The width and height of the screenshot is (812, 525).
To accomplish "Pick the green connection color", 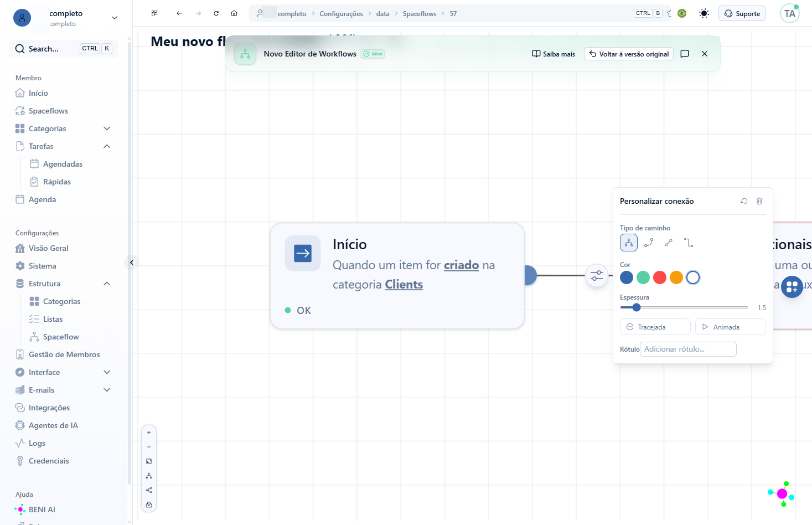I will coord(643,277).
